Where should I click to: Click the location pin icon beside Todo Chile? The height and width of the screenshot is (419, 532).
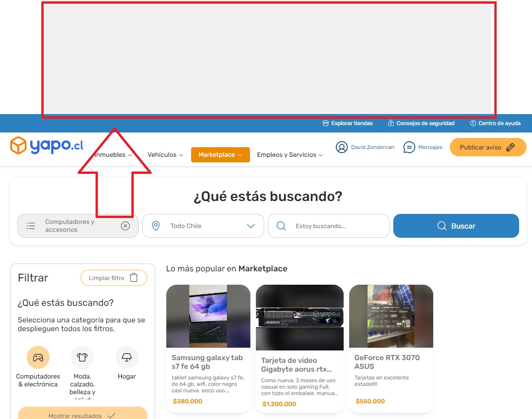[155, 226]
